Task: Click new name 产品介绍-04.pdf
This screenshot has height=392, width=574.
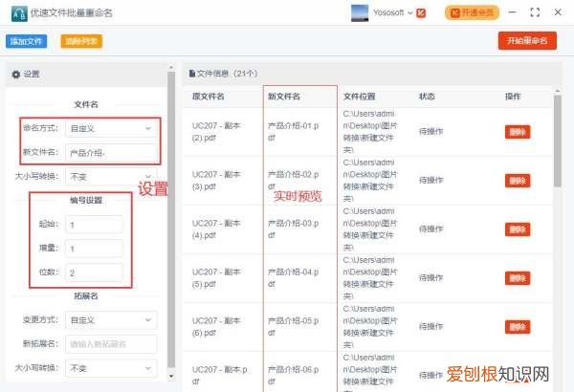Action: (294, 278)
